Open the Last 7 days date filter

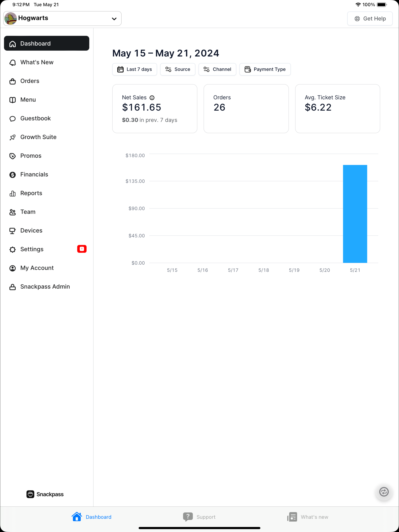click(134, 69)
